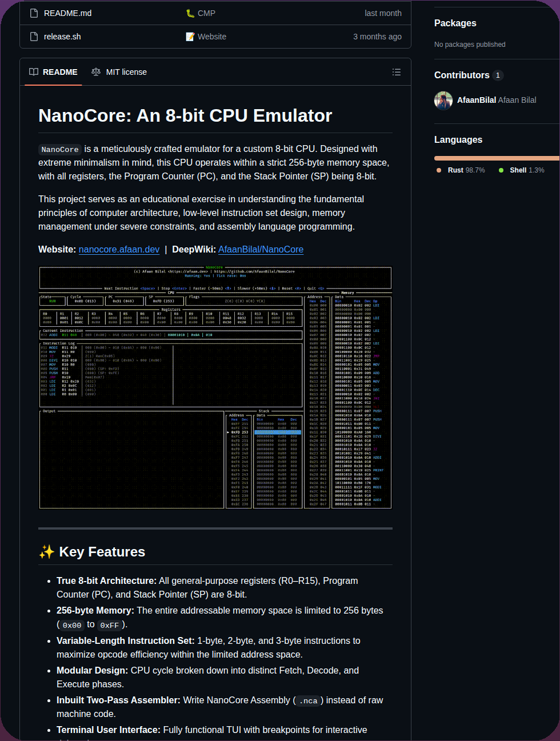The width and height of the screenshot is (560, 741).
Task: Click 'No packages published' text
Action: click(x=470, y=45)
